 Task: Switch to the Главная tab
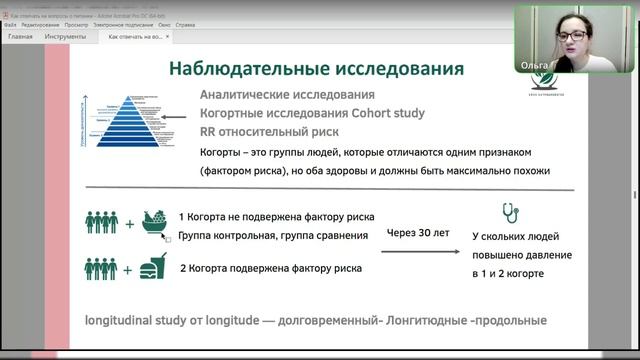[x=20, y=36]
